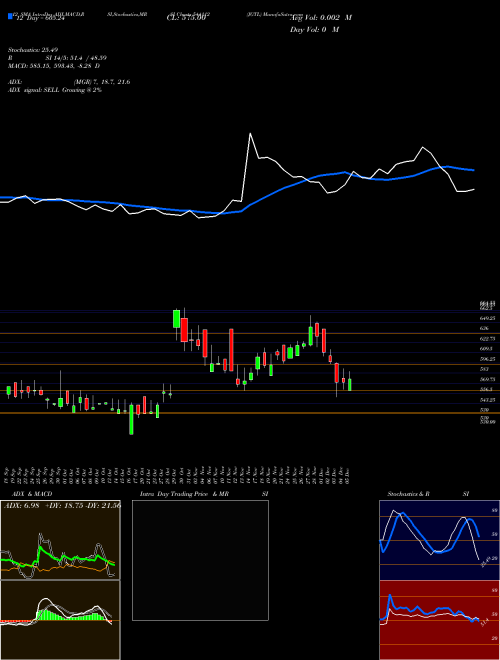Click the 'MACD: 585.15, 593.43, -8.28' line
The height and width of the screenshot is (660, 500).
click(54, 66)
